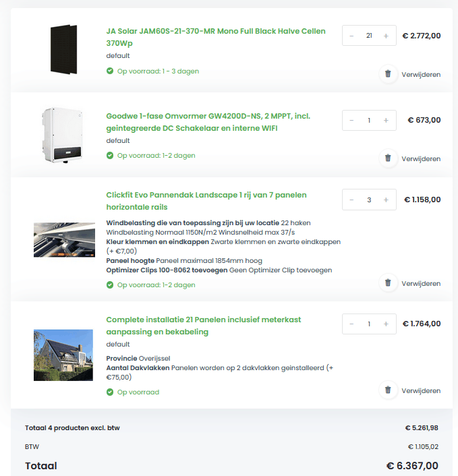Increase Complete installatie quantity

(x=386, y=324)
